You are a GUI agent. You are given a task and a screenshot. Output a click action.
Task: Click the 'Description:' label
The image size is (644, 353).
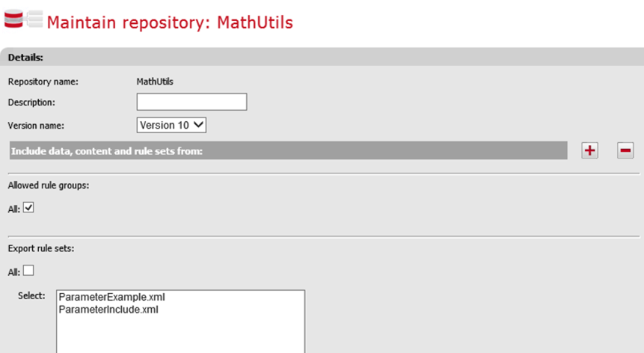click(32, 102)
